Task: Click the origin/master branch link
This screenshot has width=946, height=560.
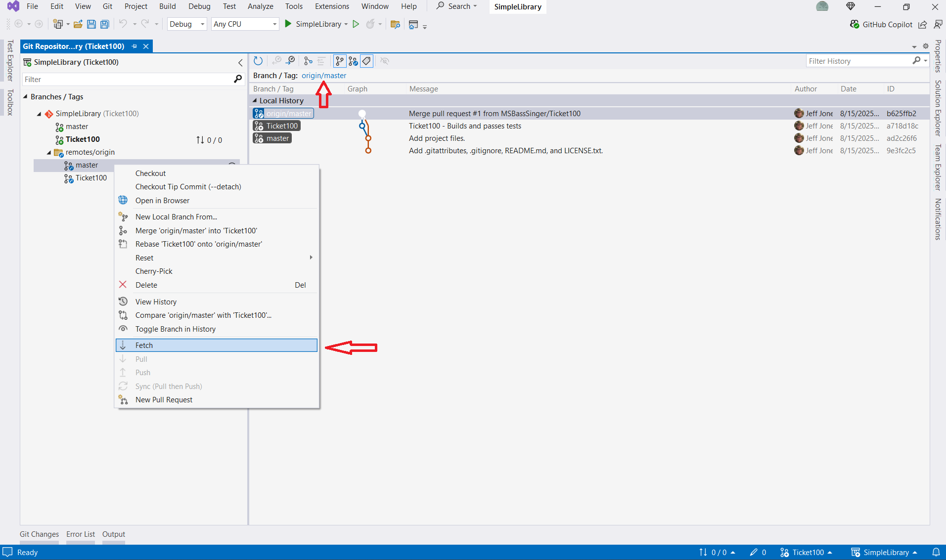Action: click(324, 75)
